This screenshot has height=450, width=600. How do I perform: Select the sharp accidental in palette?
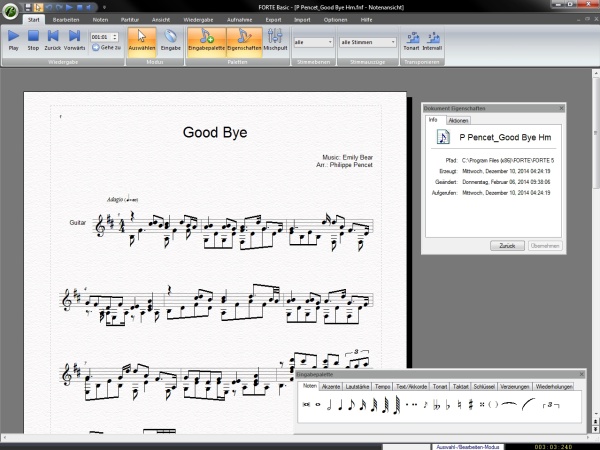coord(471,405)
